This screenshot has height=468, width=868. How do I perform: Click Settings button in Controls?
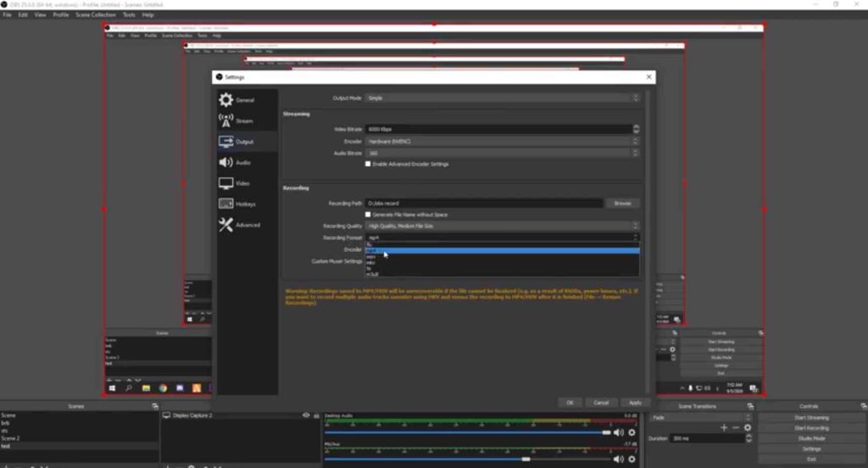pyautogui.click(x=811, y=449)
